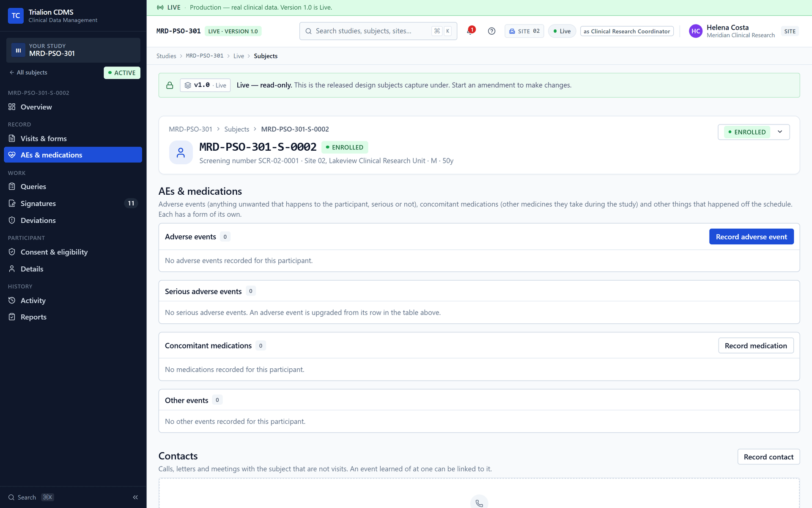The width and height of the screenshot is (812, 508).
Task: Click the Live breadcrumb link
Action: (239, 56)
